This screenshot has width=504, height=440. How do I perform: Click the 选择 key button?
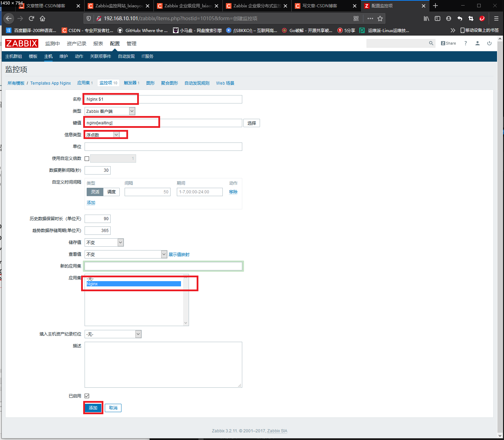click(x=252, y=123)
